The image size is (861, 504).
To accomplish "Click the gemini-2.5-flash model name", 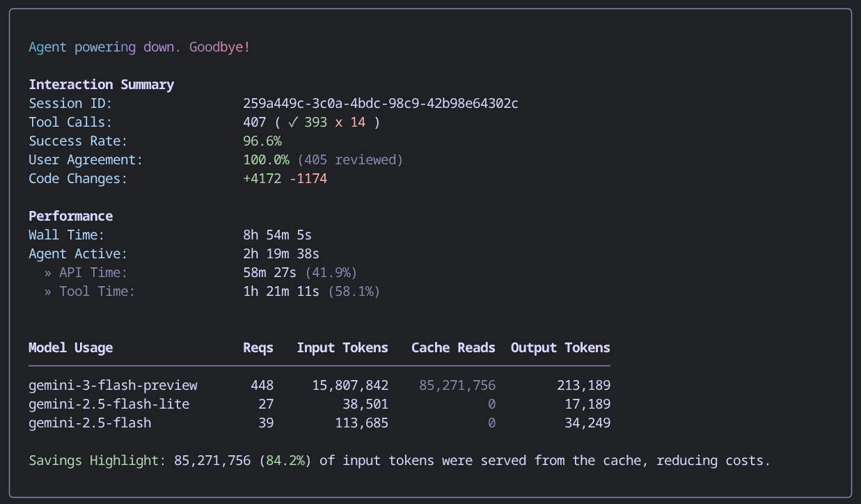I will tap(88, 423).
